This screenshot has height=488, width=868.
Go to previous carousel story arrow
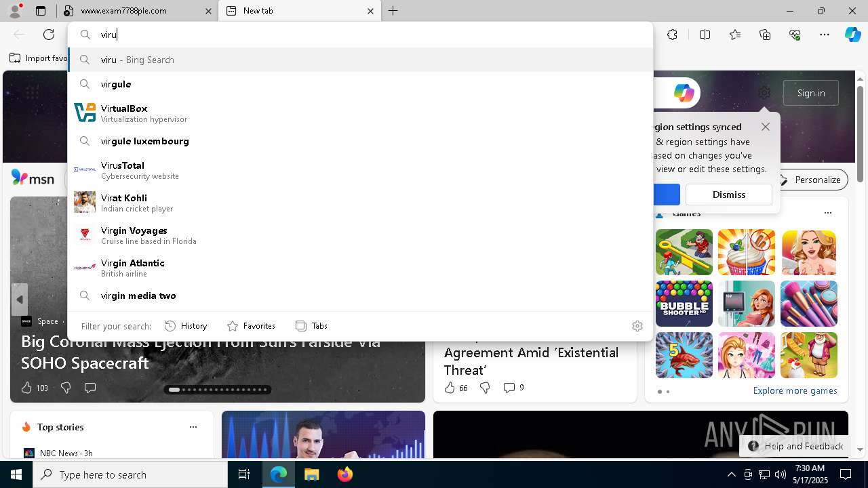[x=20, y=300]
